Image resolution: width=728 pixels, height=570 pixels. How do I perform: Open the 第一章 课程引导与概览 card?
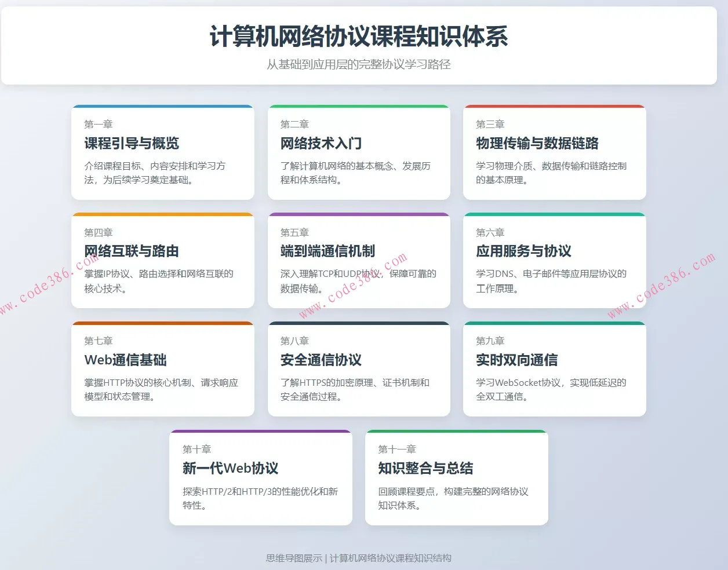coord(162,152)
